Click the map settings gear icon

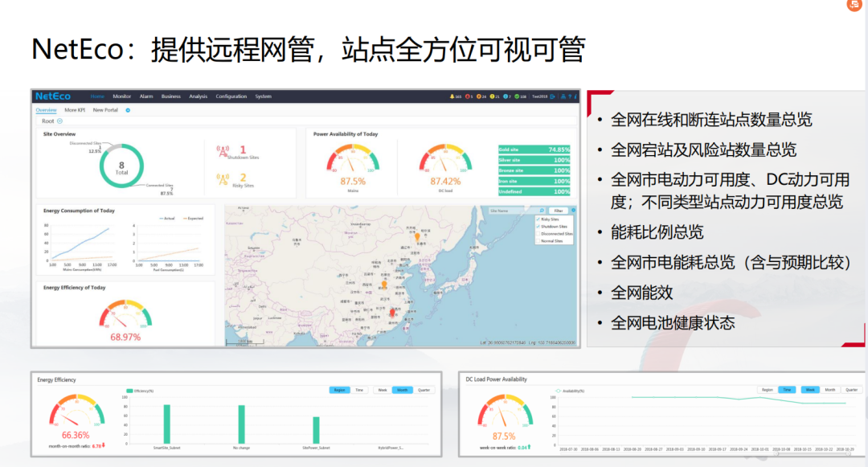coord(573,211)
